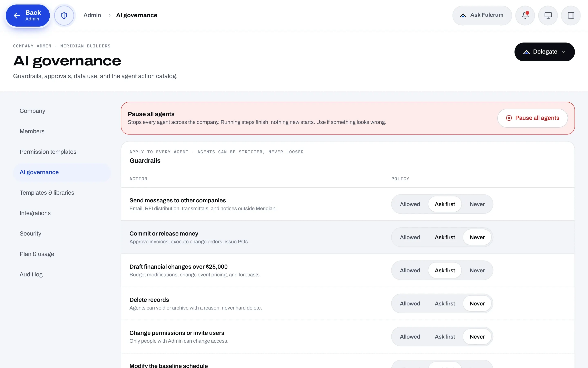Click the Back Admin arrow button
This screenshot has width=588, height=368.
(x=28, y=15)
